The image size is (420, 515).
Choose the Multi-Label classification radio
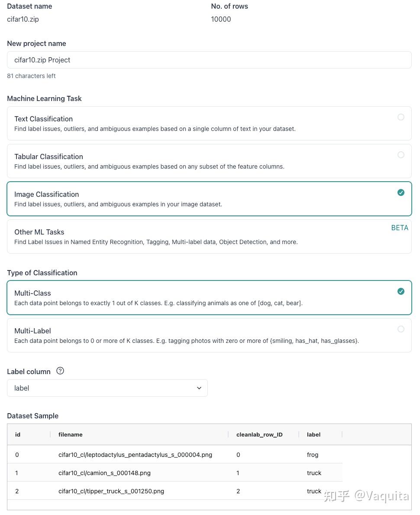coord(401,329)
